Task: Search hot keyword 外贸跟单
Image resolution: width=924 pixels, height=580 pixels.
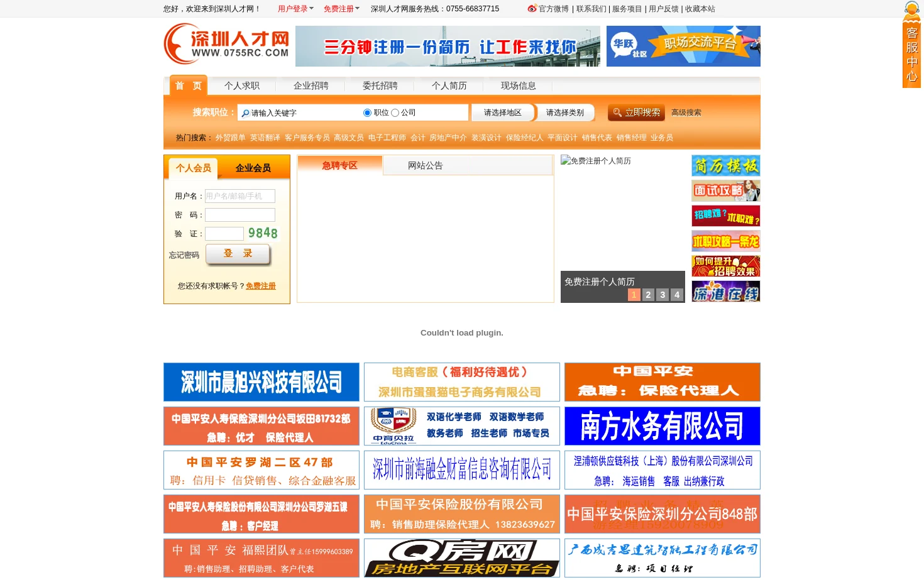Action: point(231,138)
